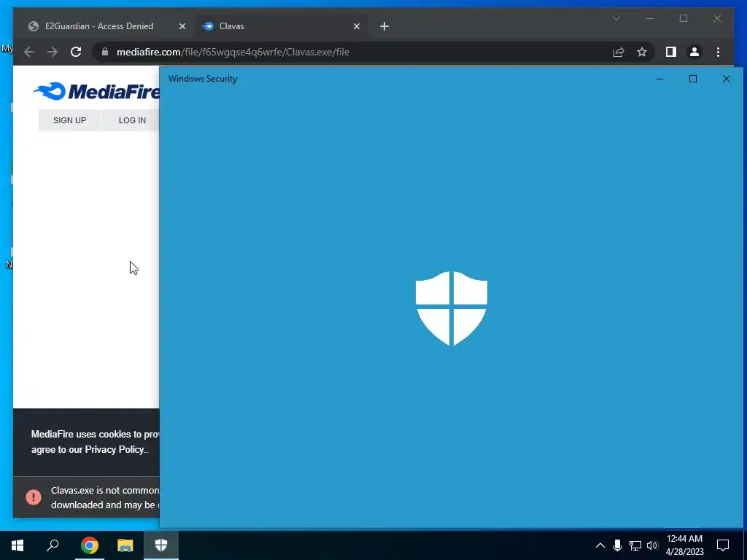This screenshot has height=560, width=747.
Task: Open the notification center
Action: pyautogui.click(x=723, y=545)
